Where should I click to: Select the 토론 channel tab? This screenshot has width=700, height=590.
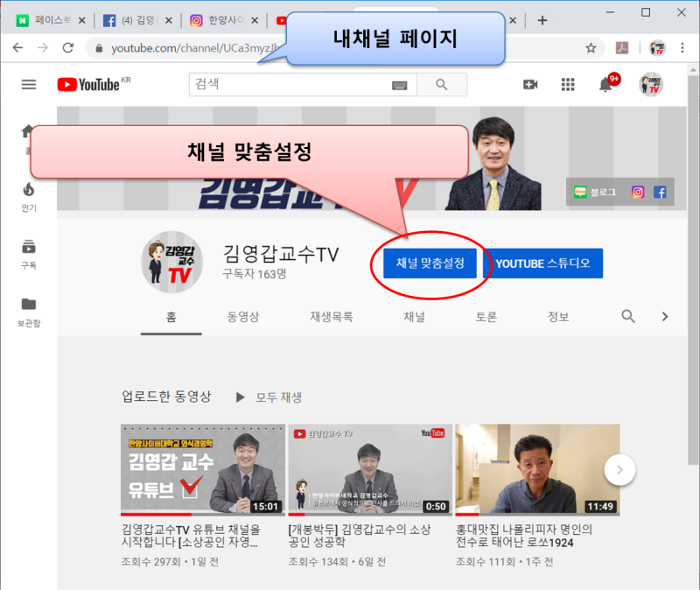pyautogui.click(x=486, y=317)
